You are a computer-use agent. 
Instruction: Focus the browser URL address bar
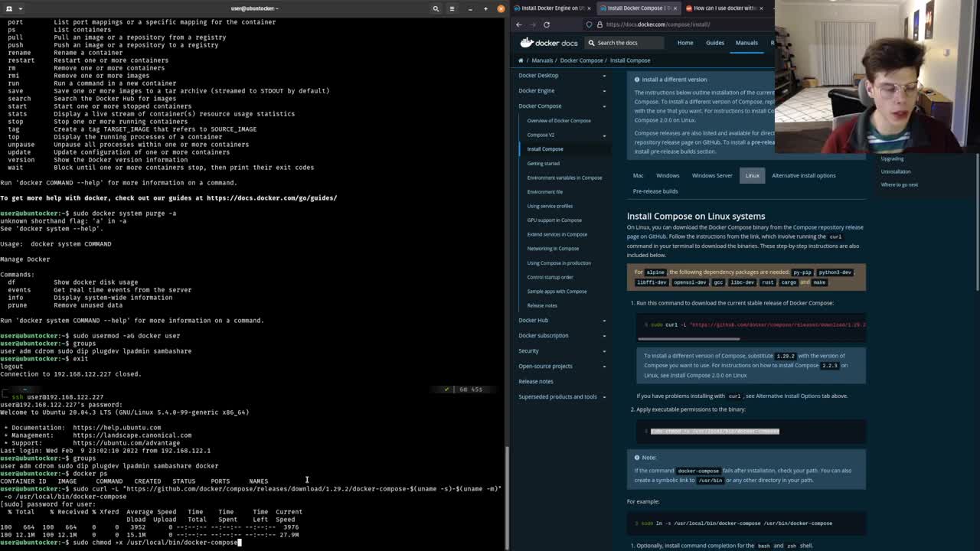click(x=678, y=24)
